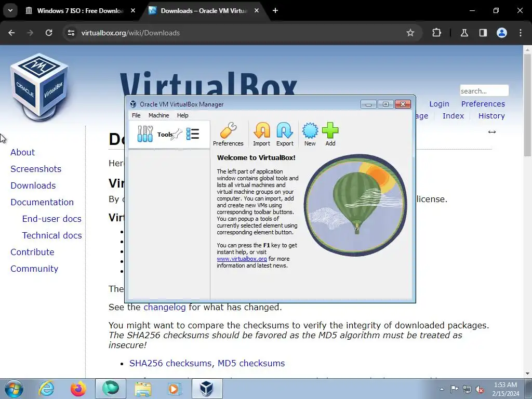Open Windows Explorer folder icon on the taskbar
The height and width of the screenshot is (399, 532).
(x=143, y=389)
